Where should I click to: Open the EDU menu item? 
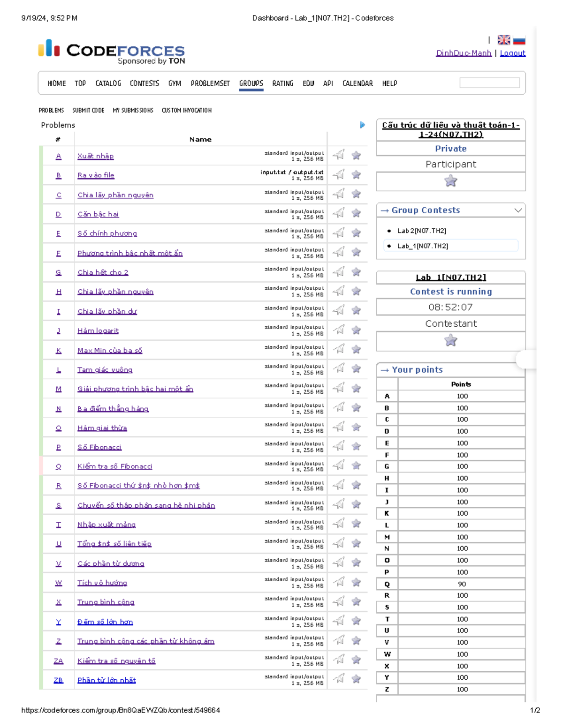pyautogui.click(x=308, y=83)
